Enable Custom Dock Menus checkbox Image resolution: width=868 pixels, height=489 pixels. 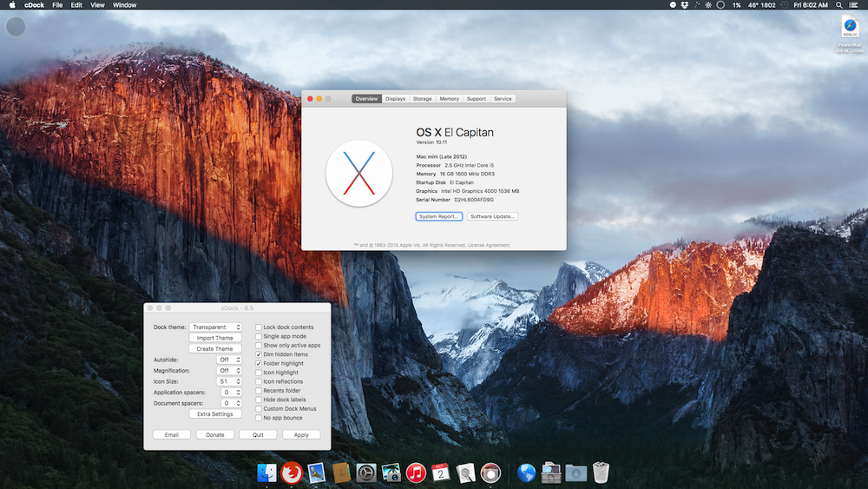point(259,409)
